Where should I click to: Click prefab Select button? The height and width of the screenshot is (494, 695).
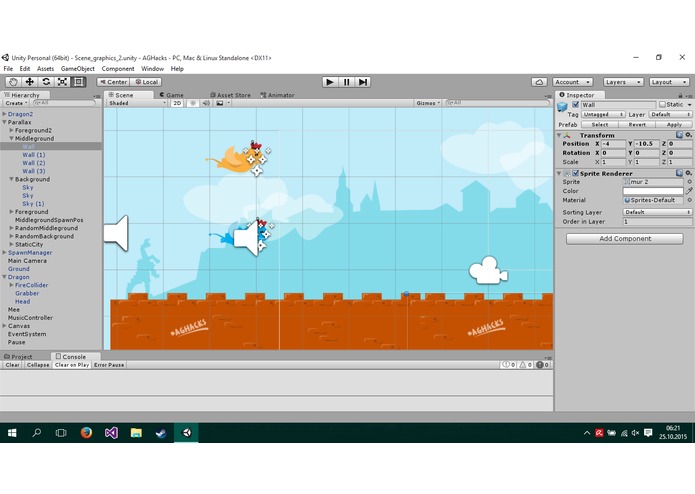coord(599,124)
